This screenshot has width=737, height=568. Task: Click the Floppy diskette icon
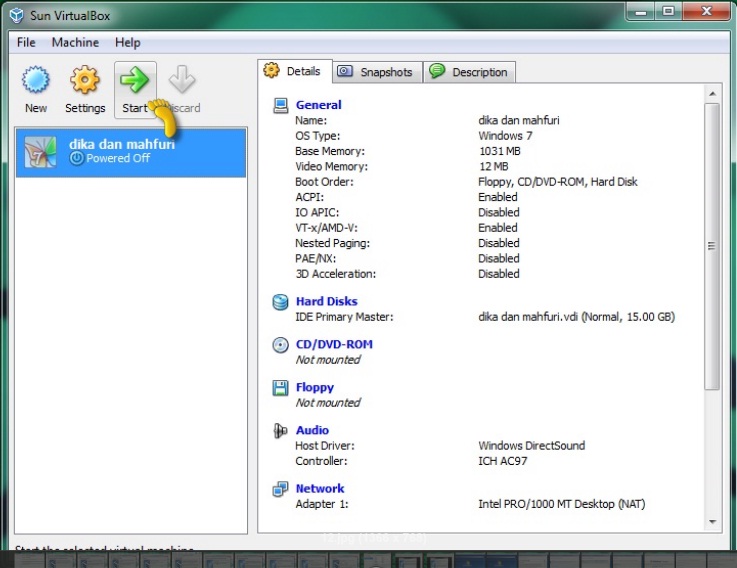[281, 388]
